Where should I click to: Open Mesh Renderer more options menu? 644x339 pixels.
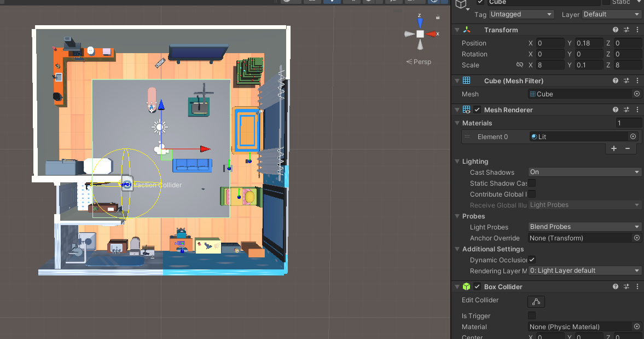[637, 110]
